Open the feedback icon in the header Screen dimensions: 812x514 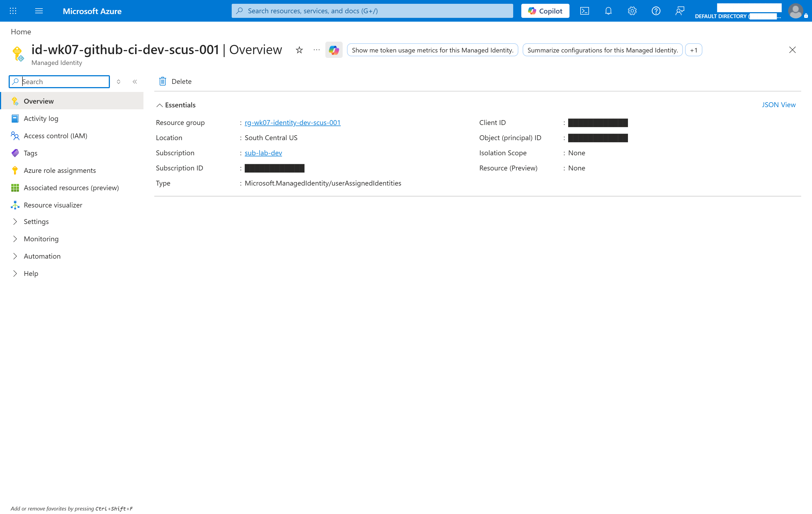point(679,11)
